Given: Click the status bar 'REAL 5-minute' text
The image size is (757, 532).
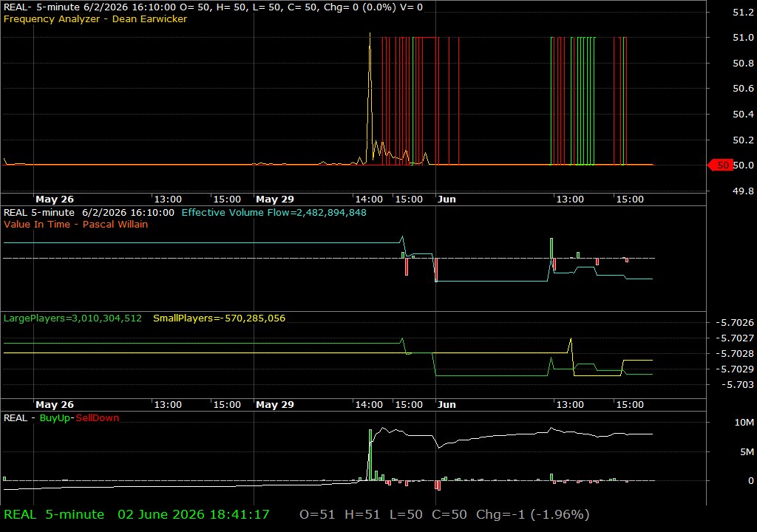Looking at the screenshot, I should [x=54, y=514].
